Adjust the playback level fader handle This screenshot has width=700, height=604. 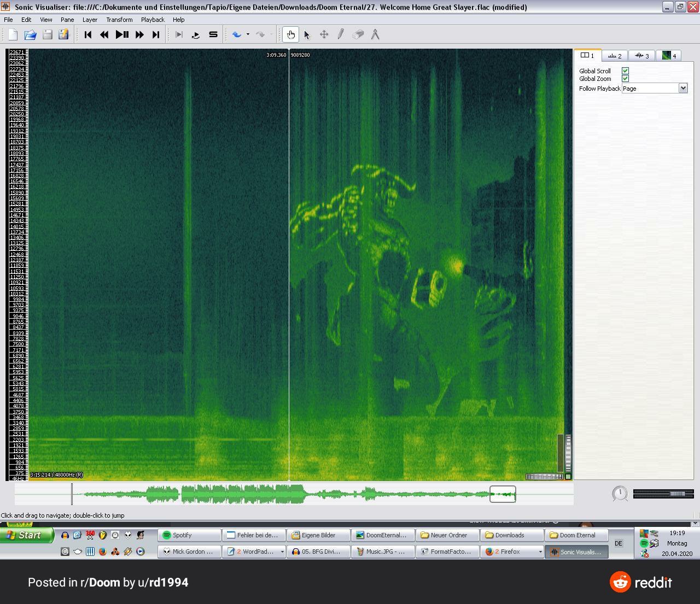point(677,494)
